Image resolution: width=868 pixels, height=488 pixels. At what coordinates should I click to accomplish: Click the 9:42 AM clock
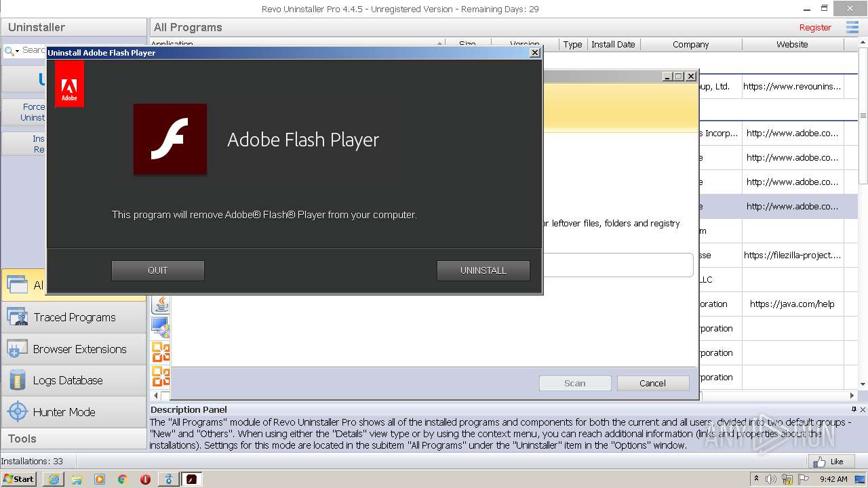(x=833, y=479)
